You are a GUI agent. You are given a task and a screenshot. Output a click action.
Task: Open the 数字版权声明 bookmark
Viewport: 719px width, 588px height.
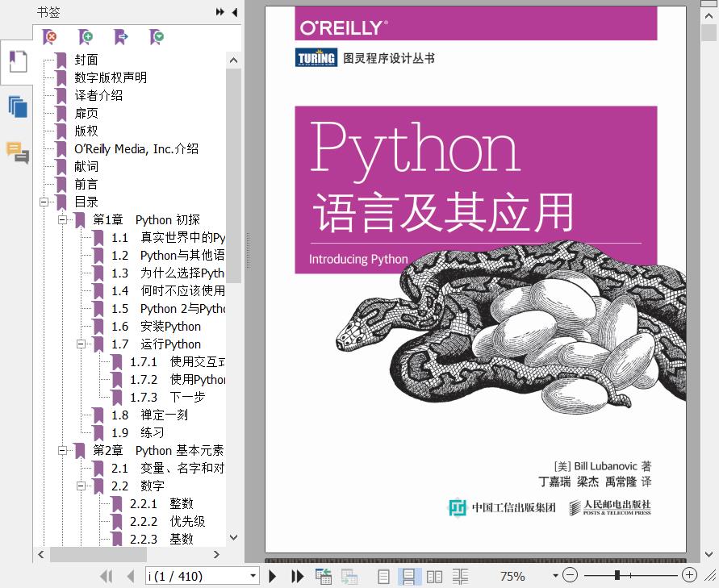click(x=111, y=77)
